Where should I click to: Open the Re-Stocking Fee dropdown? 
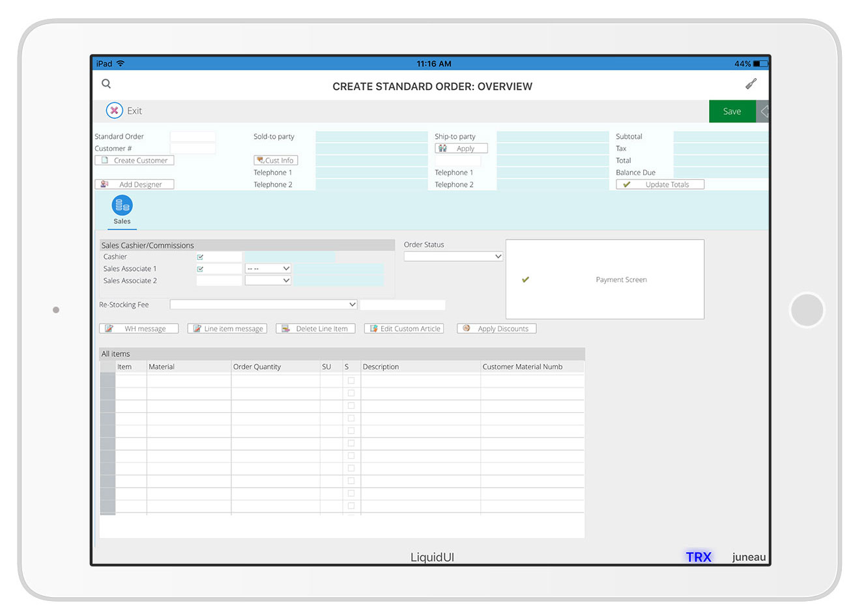[263, 305]
